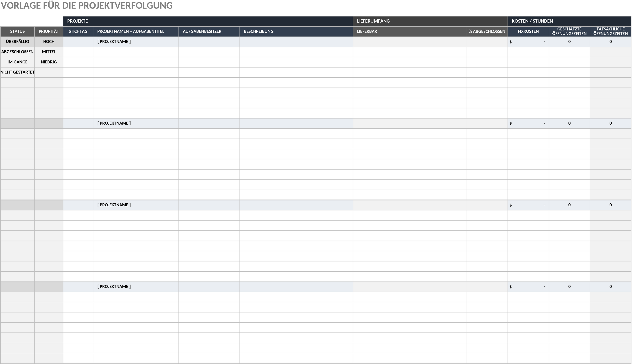Select the KOSTEN / STUNDEN section header
The height and width of the screenshot is (364, 632).
point(569,21)
